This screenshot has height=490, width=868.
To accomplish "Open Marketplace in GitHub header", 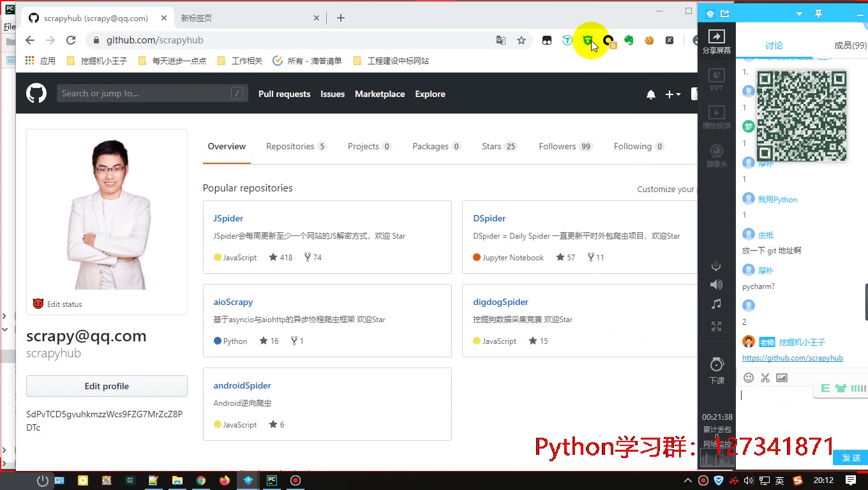I will tap(380, 94).
